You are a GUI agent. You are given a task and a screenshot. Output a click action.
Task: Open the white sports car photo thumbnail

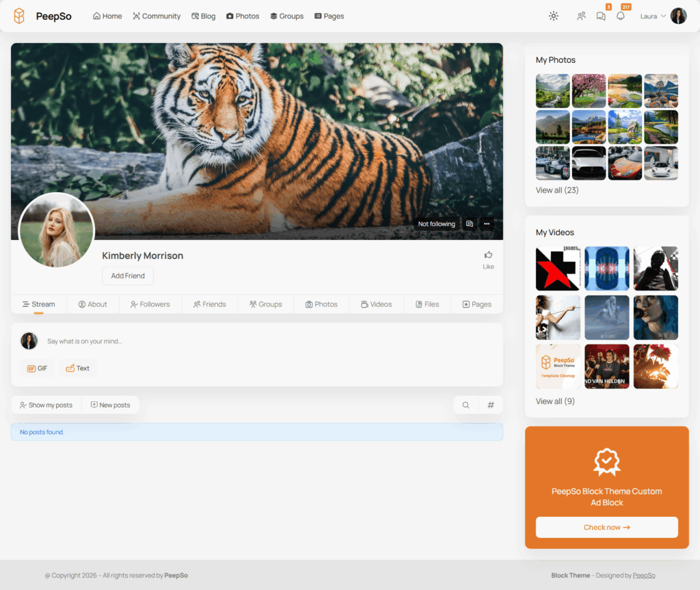coord(589,163)
